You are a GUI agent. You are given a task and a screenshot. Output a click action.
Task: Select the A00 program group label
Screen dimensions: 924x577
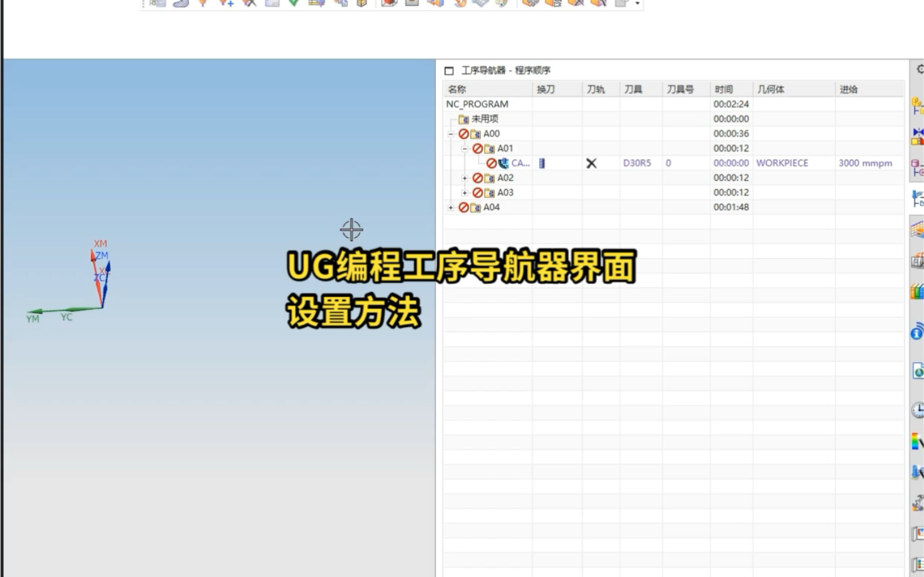[x=492, y=133]
